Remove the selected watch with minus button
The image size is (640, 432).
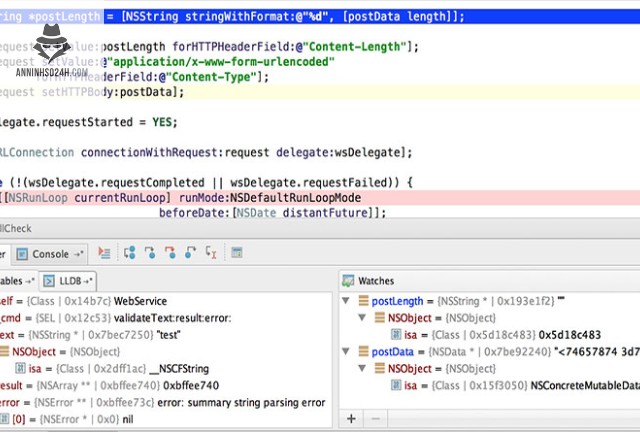[376, 419]
